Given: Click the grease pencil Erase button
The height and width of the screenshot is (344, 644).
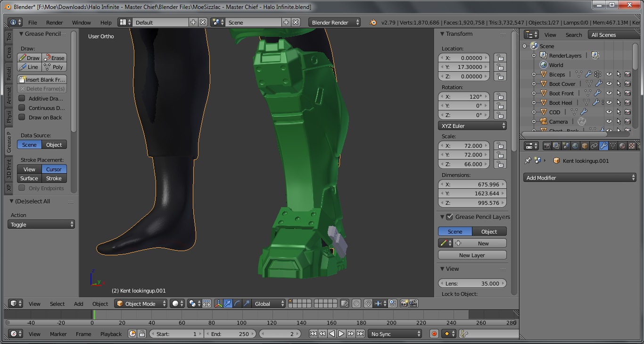Looking at the screenshot, I should (55, 58).
